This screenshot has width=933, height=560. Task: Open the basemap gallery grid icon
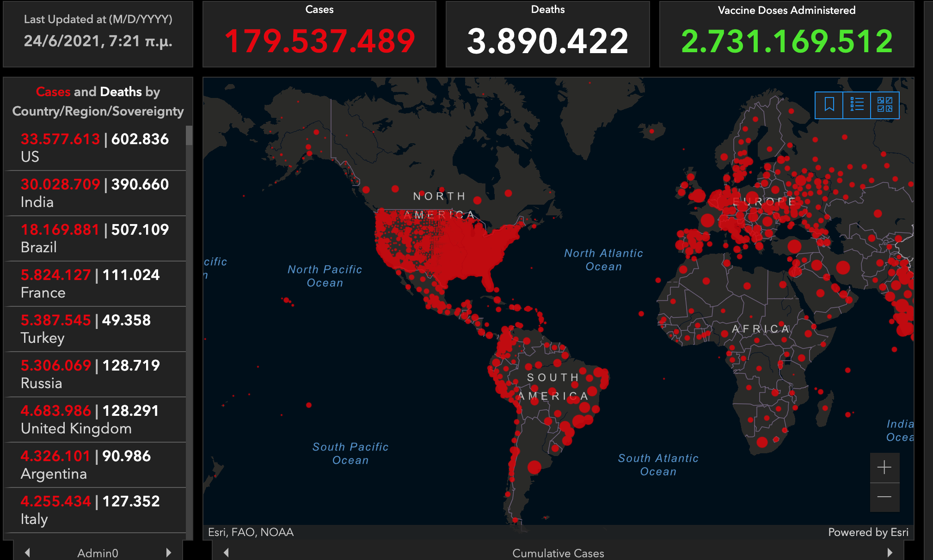click(x=884, y=105)
